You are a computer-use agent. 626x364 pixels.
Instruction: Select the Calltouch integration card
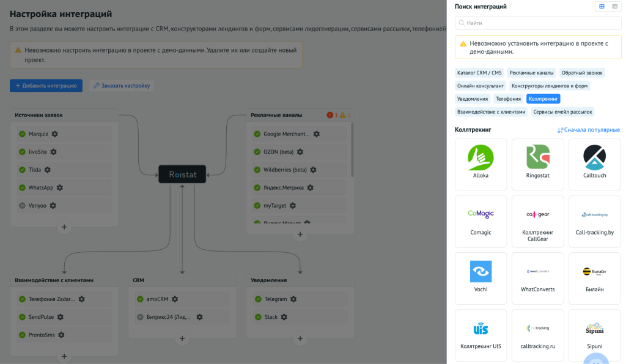(x=594, y=165)
